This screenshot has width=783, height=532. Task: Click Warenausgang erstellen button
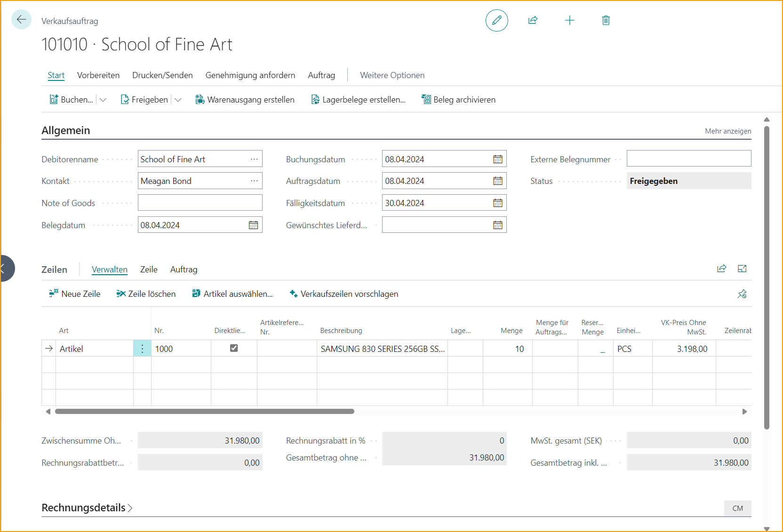[245, 100]
